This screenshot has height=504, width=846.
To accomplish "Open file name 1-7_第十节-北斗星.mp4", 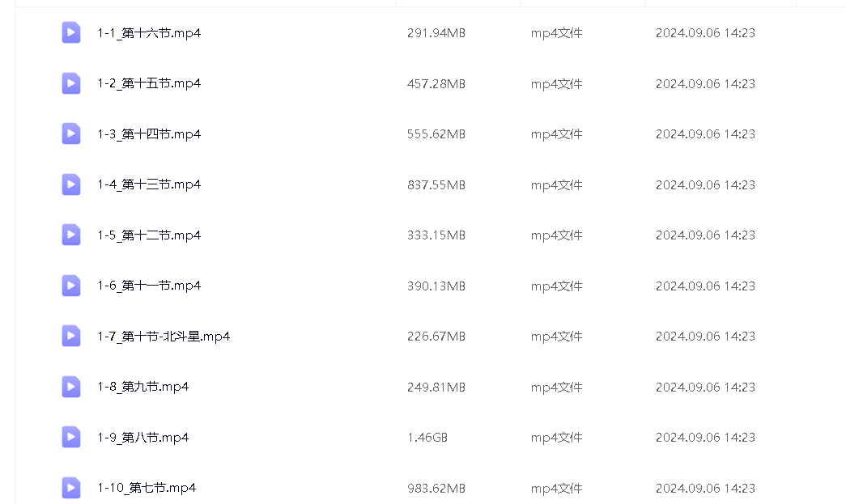I will point(164,337).
